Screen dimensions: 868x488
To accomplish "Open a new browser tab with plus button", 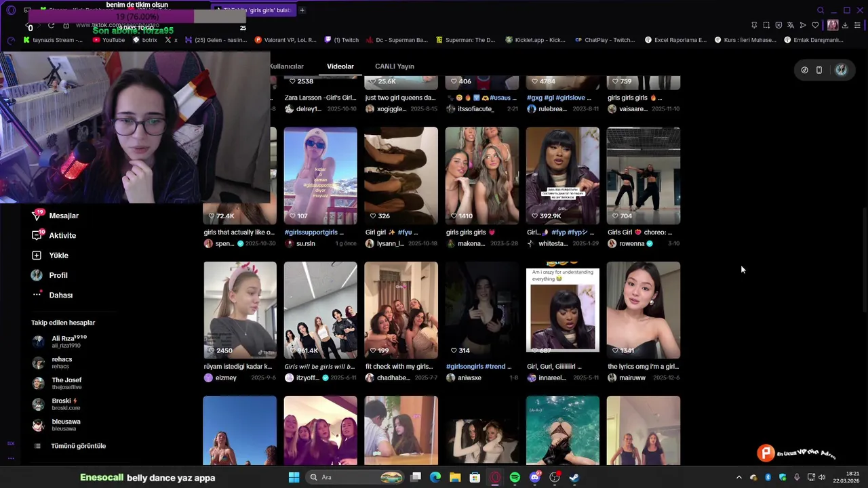I will 302,10.
